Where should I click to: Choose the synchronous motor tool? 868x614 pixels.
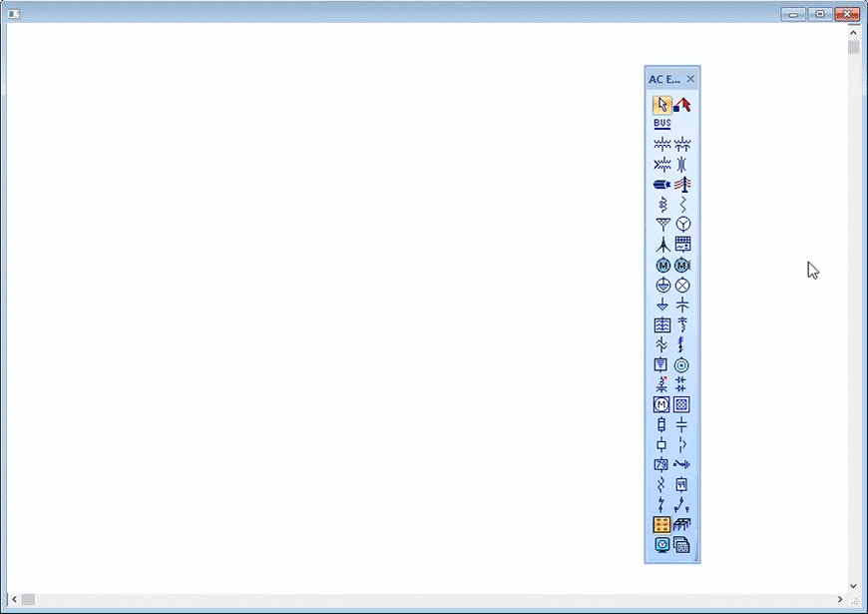682,265
